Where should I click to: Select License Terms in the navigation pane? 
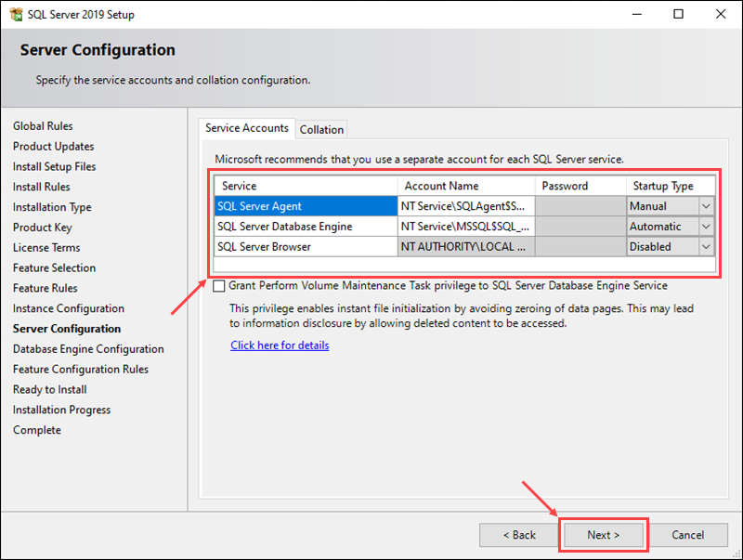point(46,247)
